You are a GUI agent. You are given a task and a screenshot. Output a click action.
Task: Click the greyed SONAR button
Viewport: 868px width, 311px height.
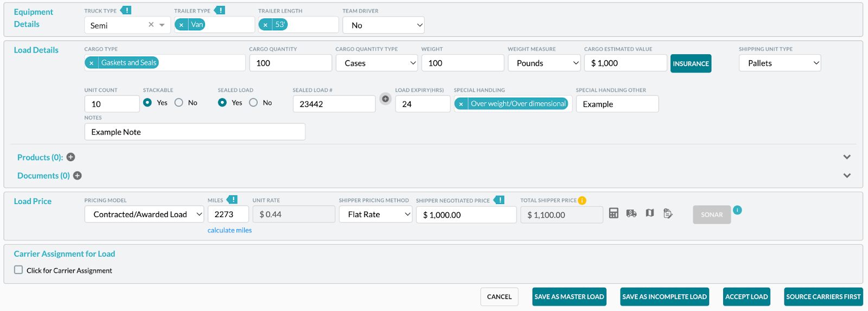pos(712,215)
